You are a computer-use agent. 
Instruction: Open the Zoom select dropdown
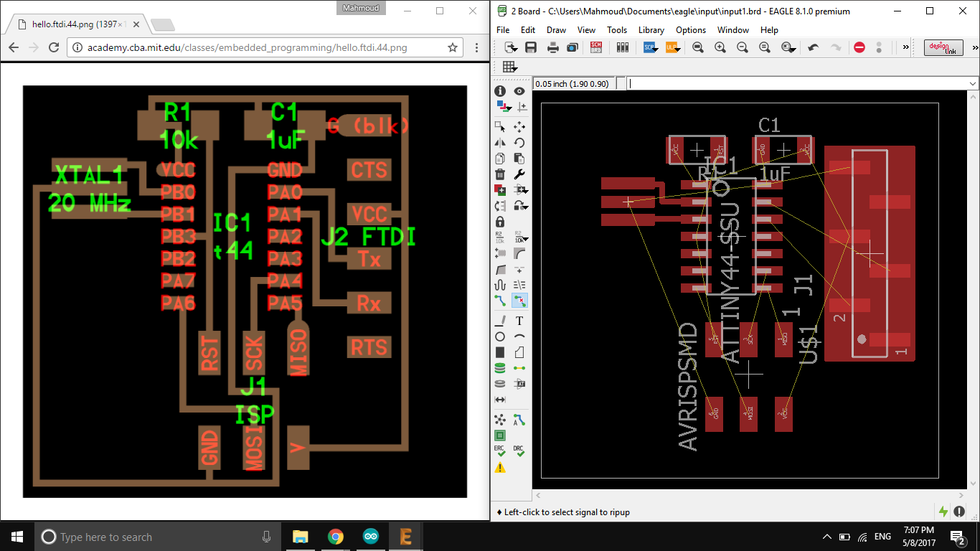coord(788,47)
